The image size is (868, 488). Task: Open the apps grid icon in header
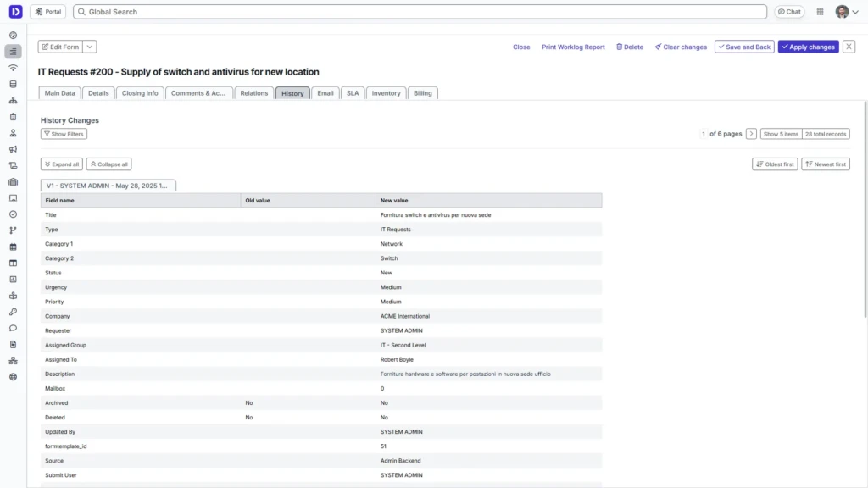820,12
